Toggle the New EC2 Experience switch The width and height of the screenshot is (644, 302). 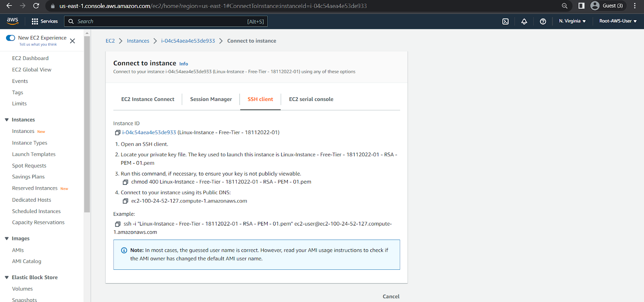(x=10, y=38)
